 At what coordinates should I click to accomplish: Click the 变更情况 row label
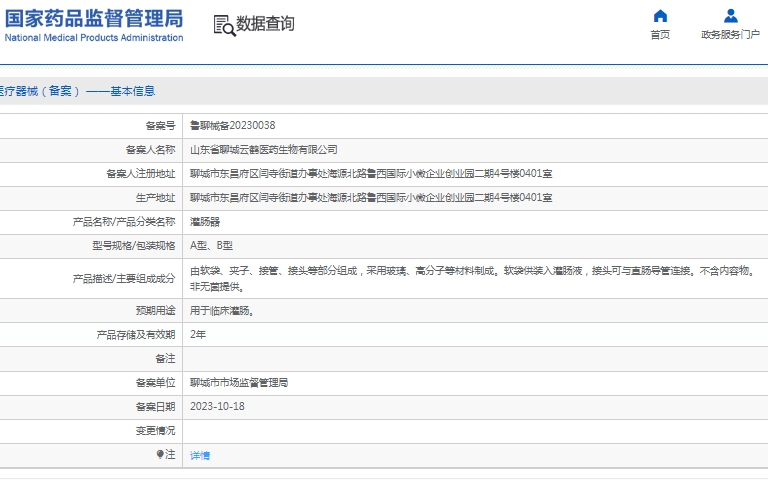click(x=155, y=431)
